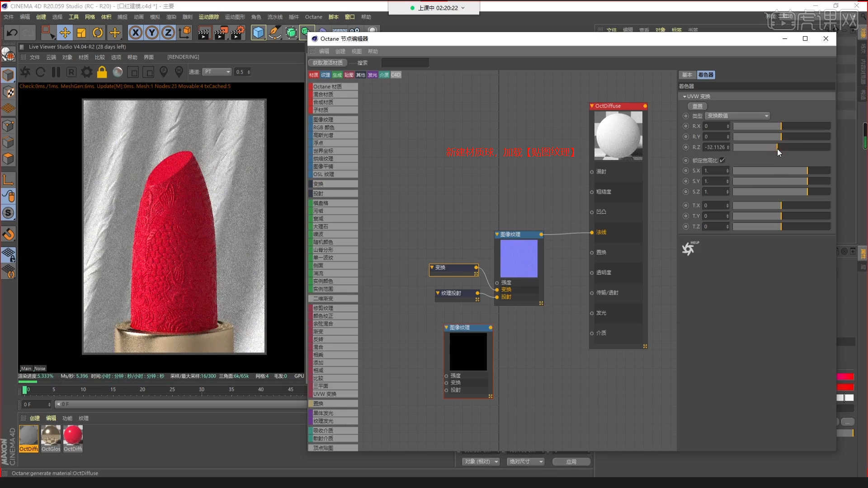Toggle the Y axis lock
Viewport: 868px width, 488px height.
[x=152, y=33]
